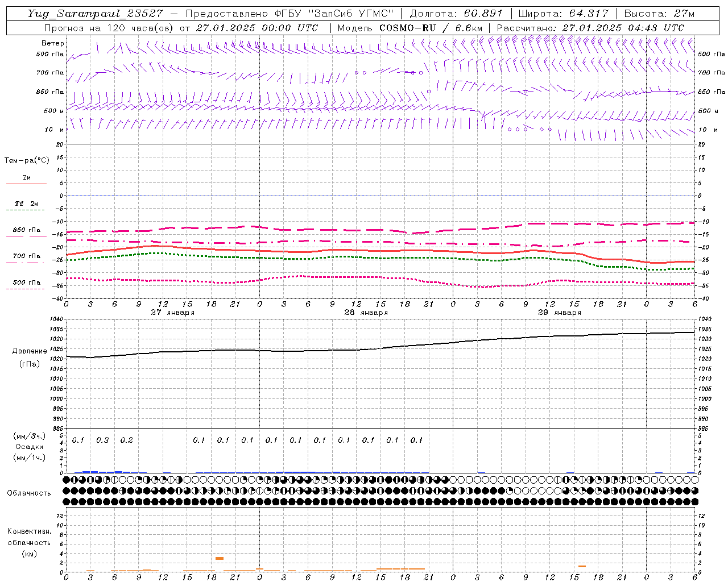Click the 500 гПа temperature legend entry
The image size is (728, 582).
point(26,284)
